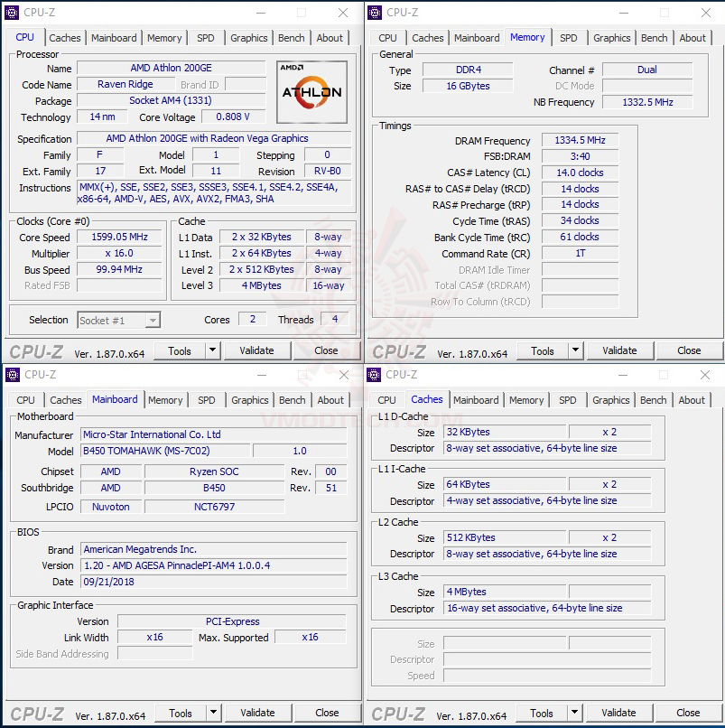
Task: Click Southbridge value B450
Action: pos(215,488)
